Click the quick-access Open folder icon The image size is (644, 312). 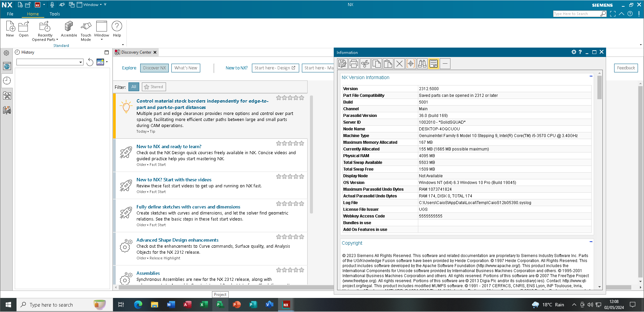[28, 5]
